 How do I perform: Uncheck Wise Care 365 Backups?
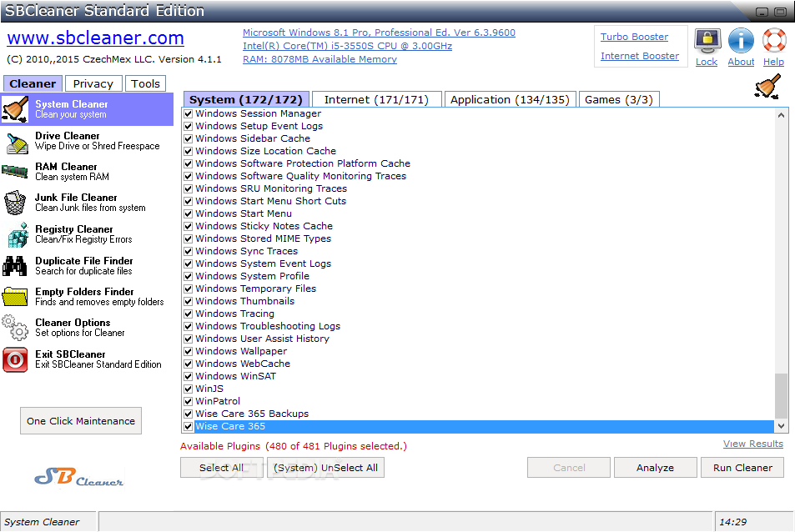(188, 414)
